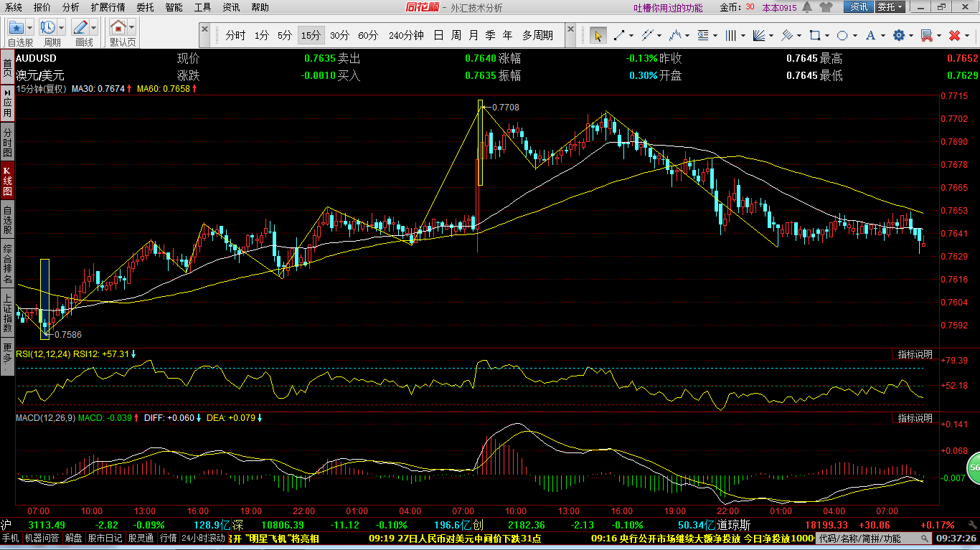Choose the vertical period lines tool
Image resolution: width=980 pixels, height=550 pixels.
[x=731, y=35]
